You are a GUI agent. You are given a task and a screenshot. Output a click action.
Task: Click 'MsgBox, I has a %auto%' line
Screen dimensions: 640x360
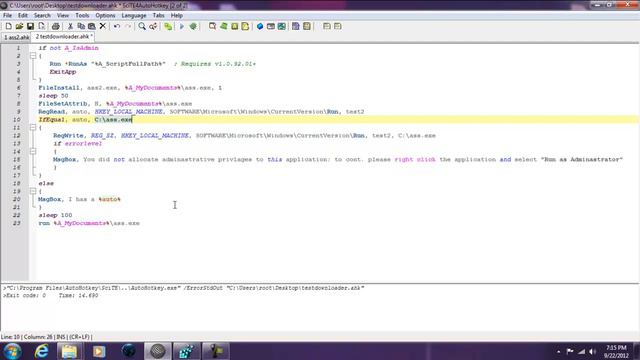[x=80, y=199]
